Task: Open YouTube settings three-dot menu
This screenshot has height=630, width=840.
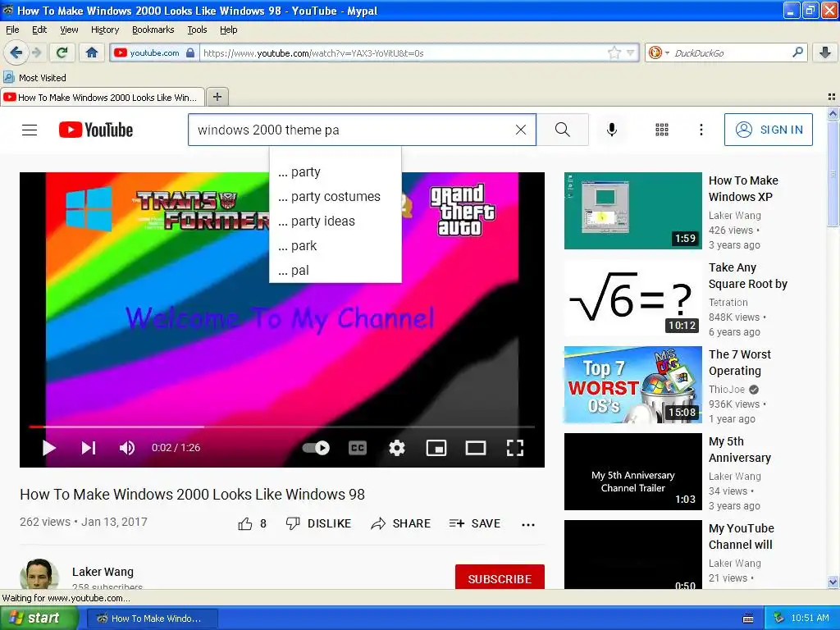Action: click(x=701, y=130)
